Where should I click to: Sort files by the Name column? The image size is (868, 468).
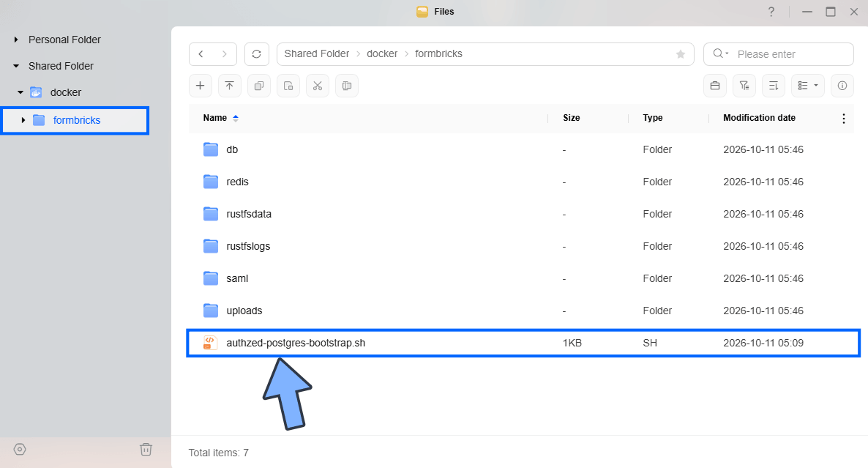(214, 118)
